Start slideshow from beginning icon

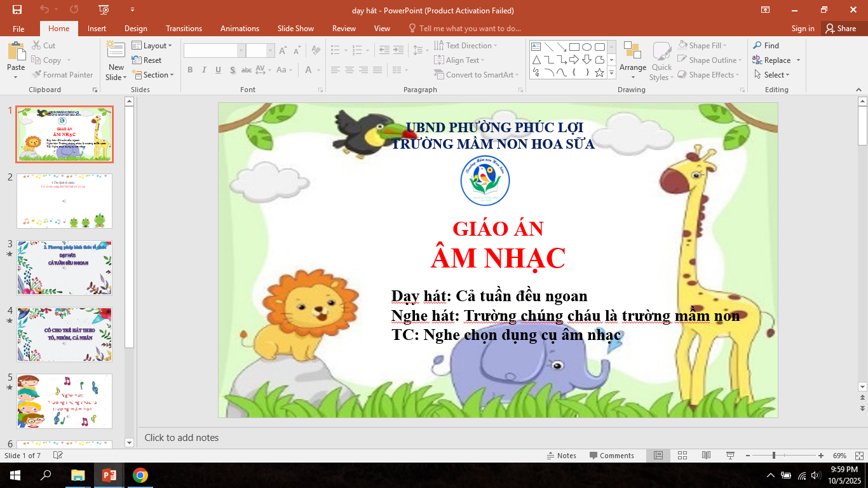[x=104, y=10]
